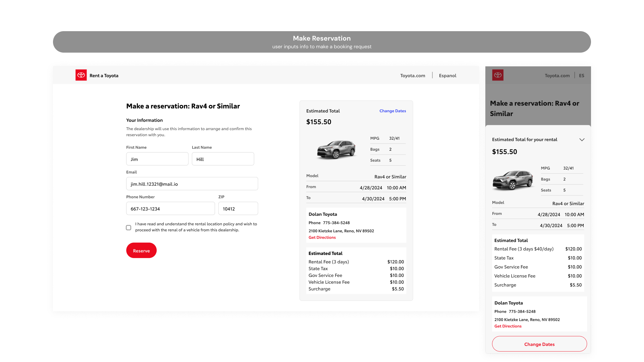Viewport: 644px width, 362px height.
Task: Click the $155.50 total in desktop card
Action: [x=319, y=122]
